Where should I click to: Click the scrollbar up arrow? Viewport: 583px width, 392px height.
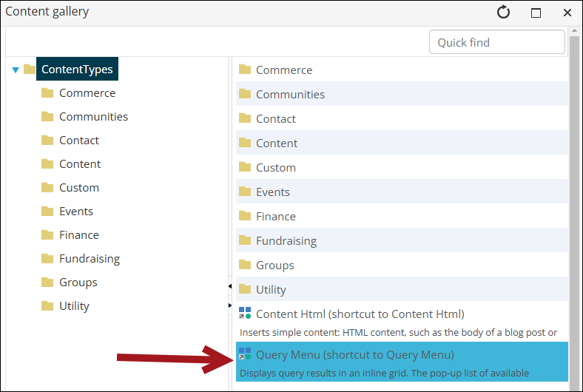(574, 31)
